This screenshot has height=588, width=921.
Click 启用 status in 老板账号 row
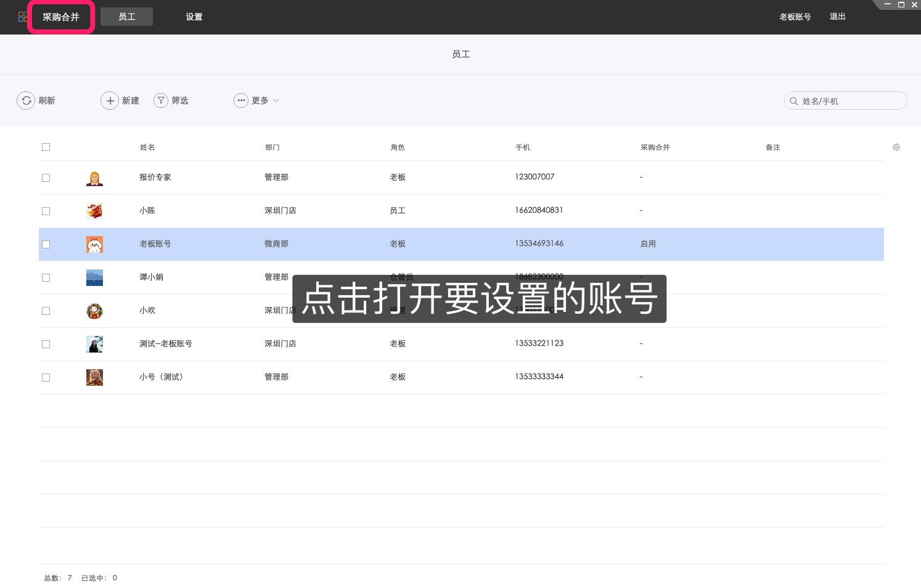point(648,244)
